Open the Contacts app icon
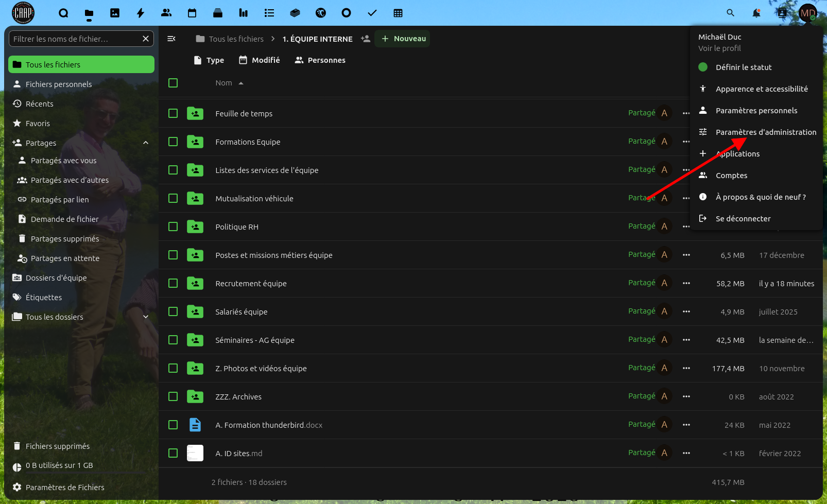 click(x=166, y=13)
